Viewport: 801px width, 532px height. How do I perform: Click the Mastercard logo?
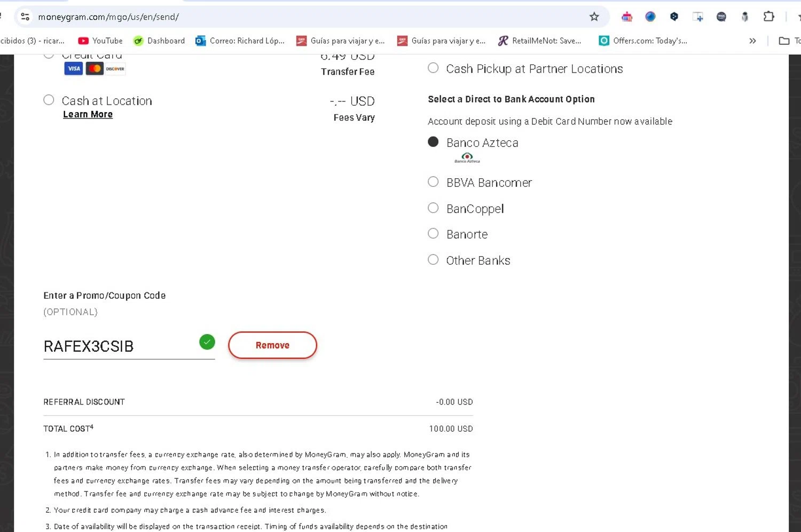tap(95, 68)
